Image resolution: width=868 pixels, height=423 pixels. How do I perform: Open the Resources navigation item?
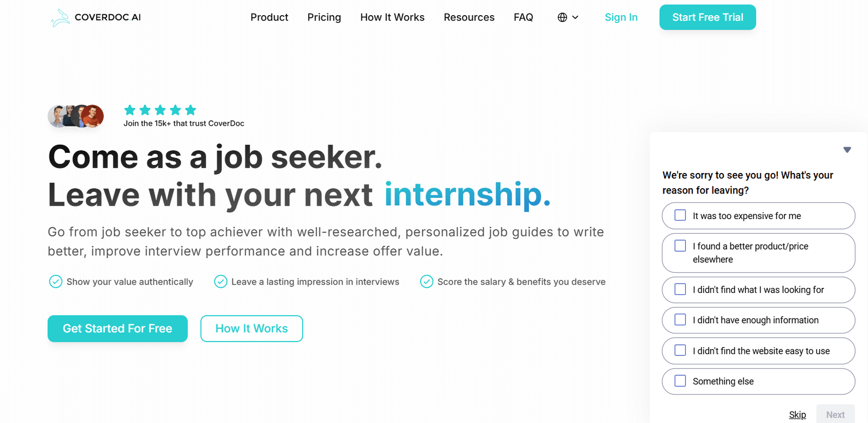pos(469,17)
